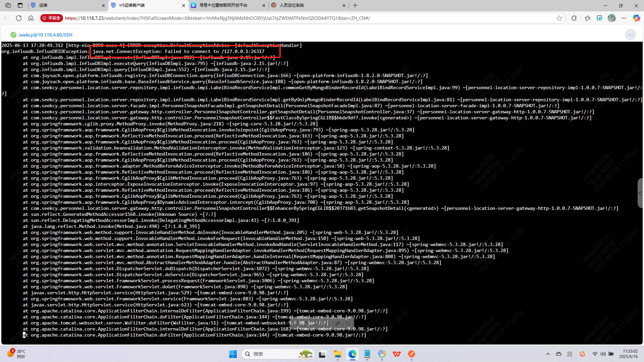Open a new browser tab
This screenshot has height=362, width=644.
point(355,5)
